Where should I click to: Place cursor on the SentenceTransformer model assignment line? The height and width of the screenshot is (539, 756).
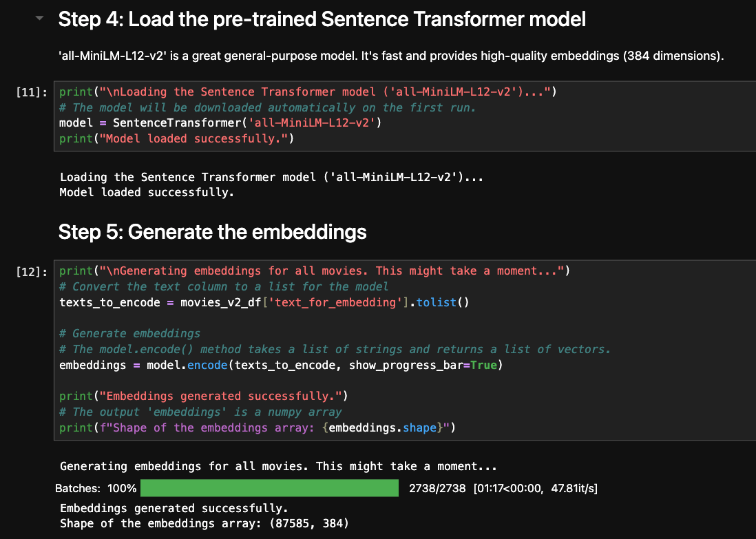(220, 123)
